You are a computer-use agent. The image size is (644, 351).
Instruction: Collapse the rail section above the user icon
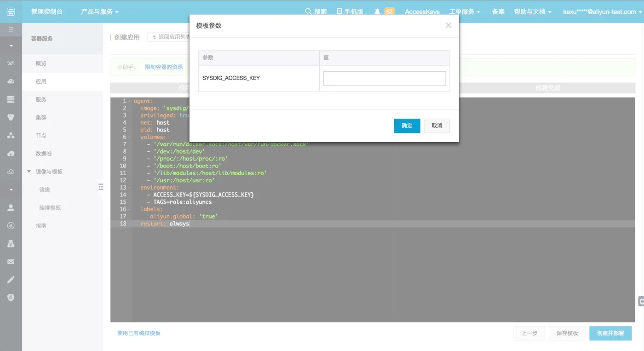[x=11, y=190]
